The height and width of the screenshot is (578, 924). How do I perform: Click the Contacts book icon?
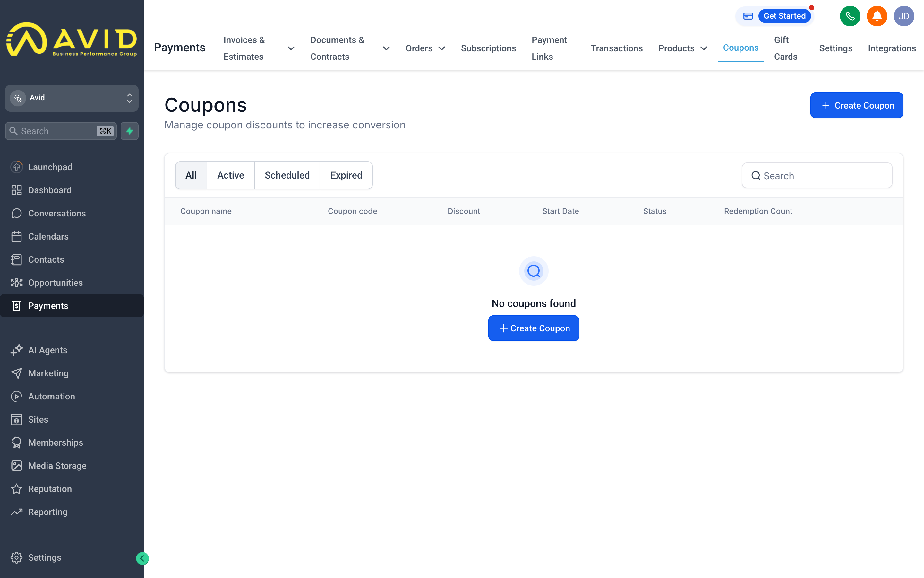click(16, 259)
